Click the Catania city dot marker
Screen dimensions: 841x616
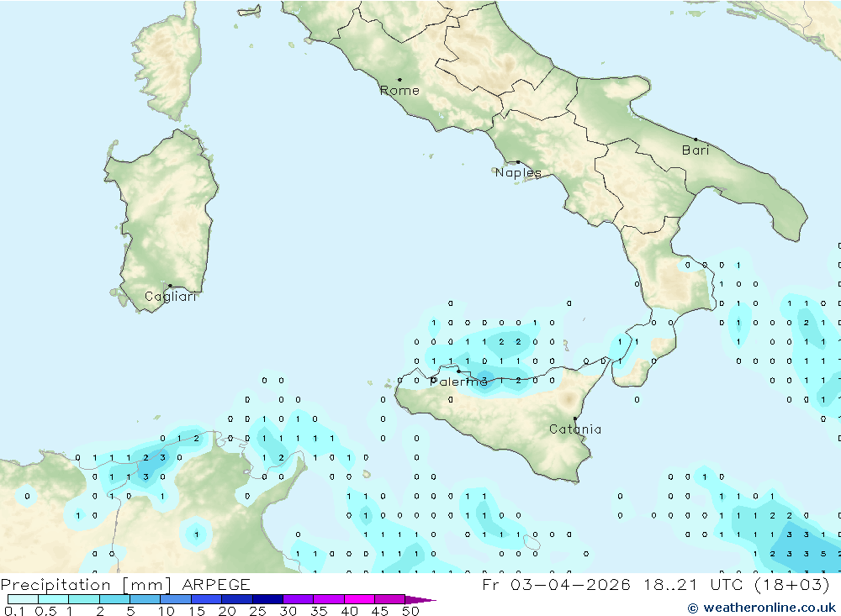pos(575,419)
